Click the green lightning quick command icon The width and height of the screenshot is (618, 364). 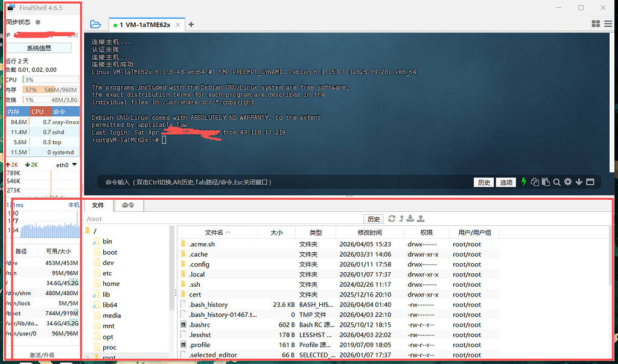[x=524, y=182]
